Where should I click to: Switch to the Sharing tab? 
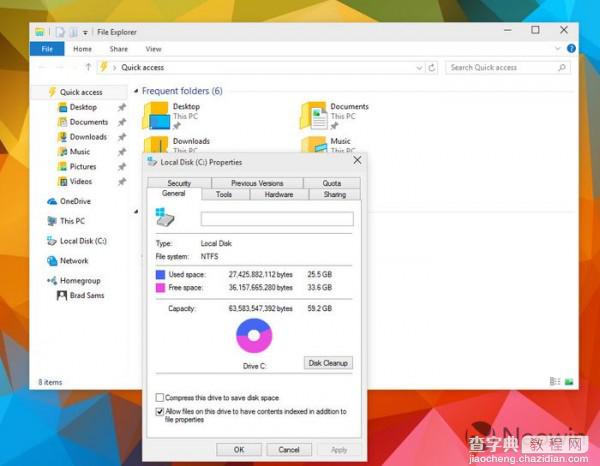tap(335, 194)
